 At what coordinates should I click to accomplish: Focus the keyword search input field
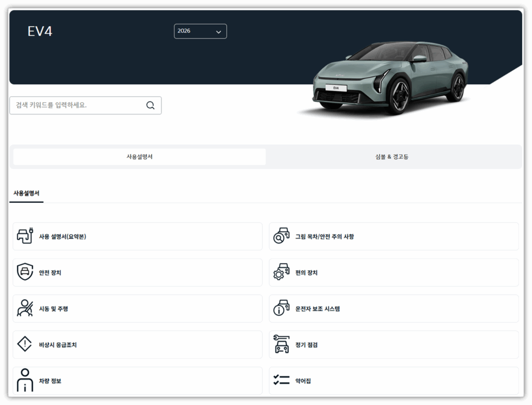click(78, 105)
